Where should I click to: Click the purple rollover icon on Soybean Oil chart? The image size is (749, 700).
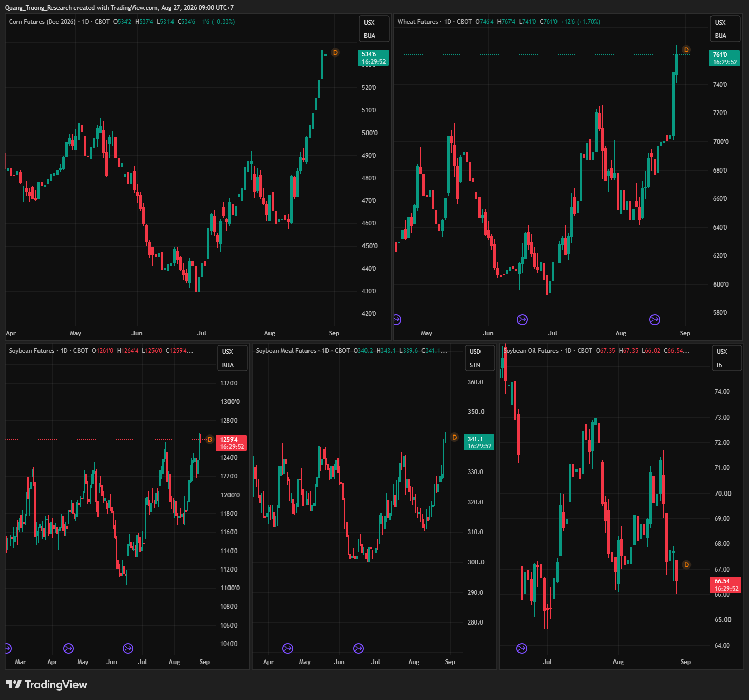(522, 649)
